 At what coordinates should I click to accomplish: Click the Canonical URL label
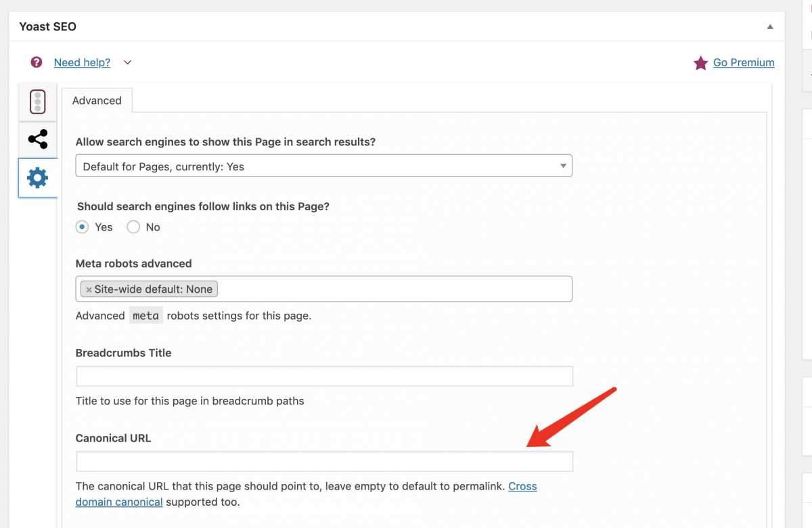click(x=113, y=438)
